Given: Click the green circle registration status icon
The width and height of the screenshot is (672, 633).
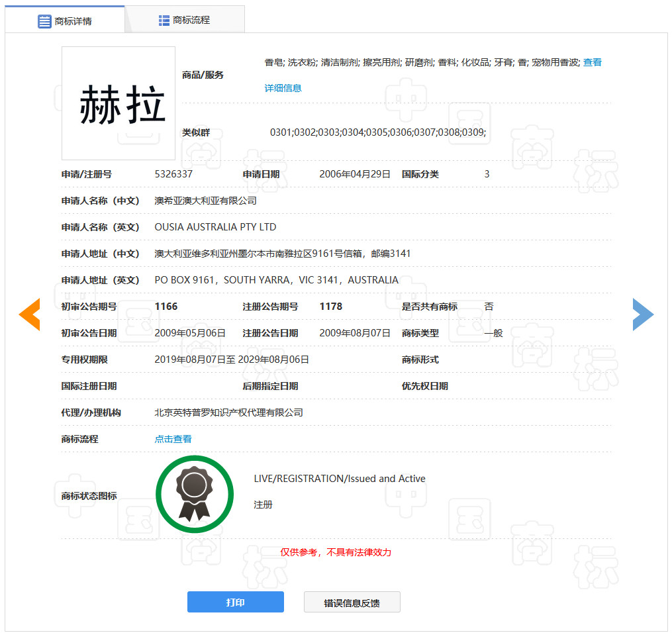Looking at the screenshot, I should tap(194, 494).
